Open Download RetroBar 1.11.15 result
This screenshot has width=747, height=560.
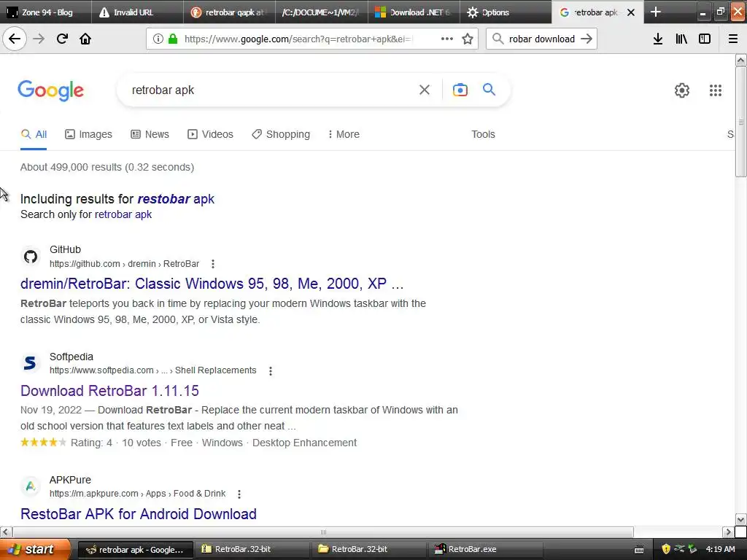pos(109,391)
